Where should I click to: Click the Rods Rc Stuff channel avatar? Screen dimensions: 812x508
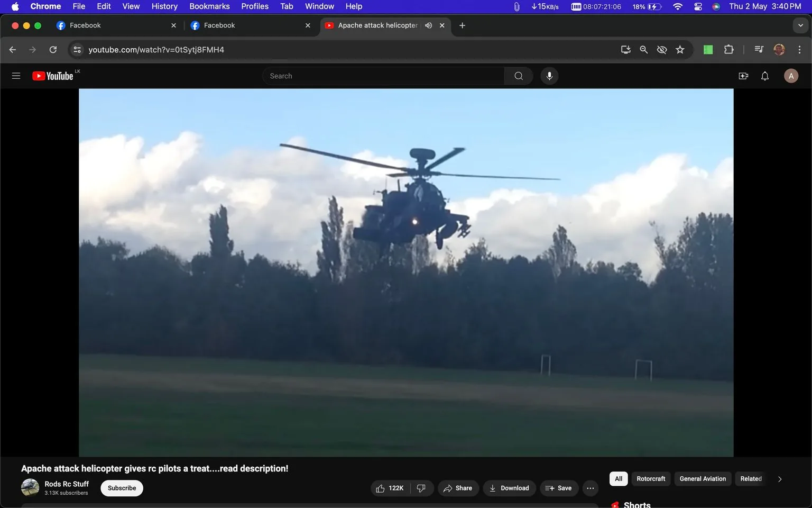coord(30,487)
